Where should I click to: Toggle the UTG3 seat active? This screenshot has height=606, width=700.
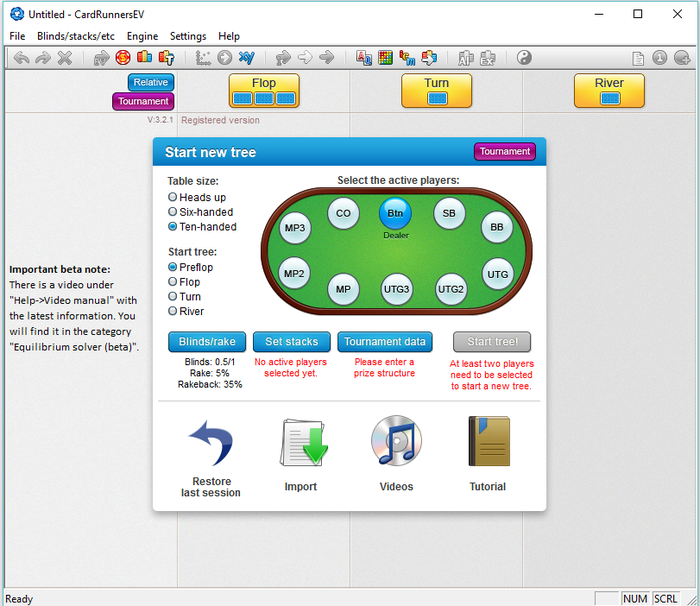(396, 289)
